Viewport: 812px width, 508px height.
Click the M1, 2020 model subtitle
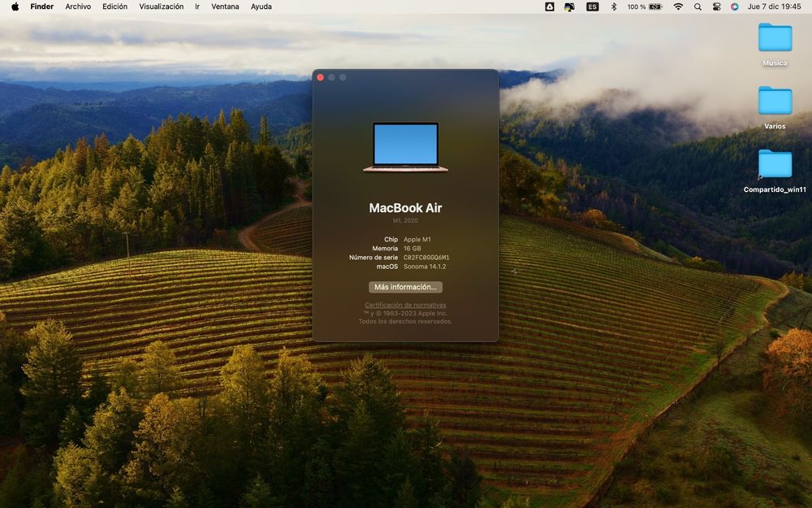click(405, 220)
